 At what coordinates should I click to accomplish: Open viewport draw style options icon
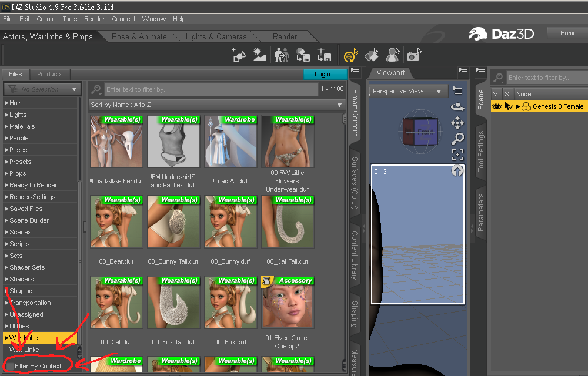coord(457,90)
